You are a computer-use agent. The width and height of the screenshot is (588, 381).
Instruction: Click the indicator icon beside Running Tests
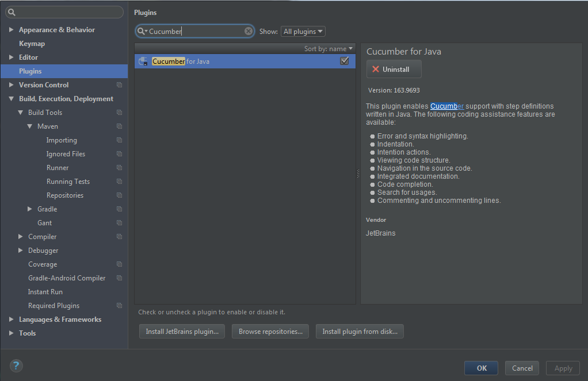click(119, 181)
